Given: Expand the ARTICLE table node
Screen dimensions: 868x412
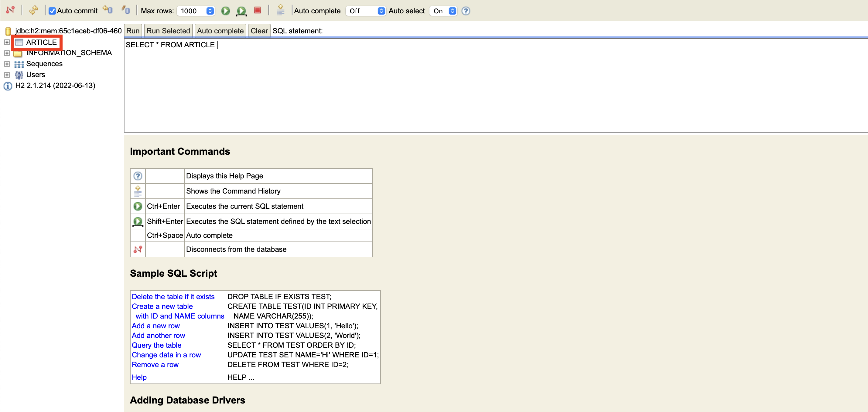Looking at the screenshot, I should click(x=7, y=42).
